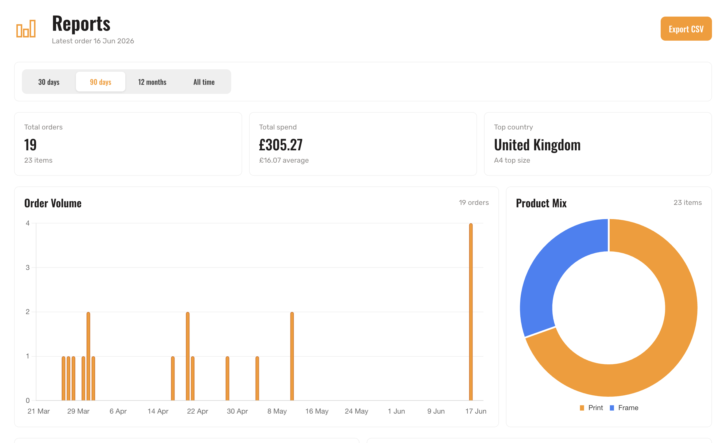
Task: Show the 12 months range
Action: (152, 82)
